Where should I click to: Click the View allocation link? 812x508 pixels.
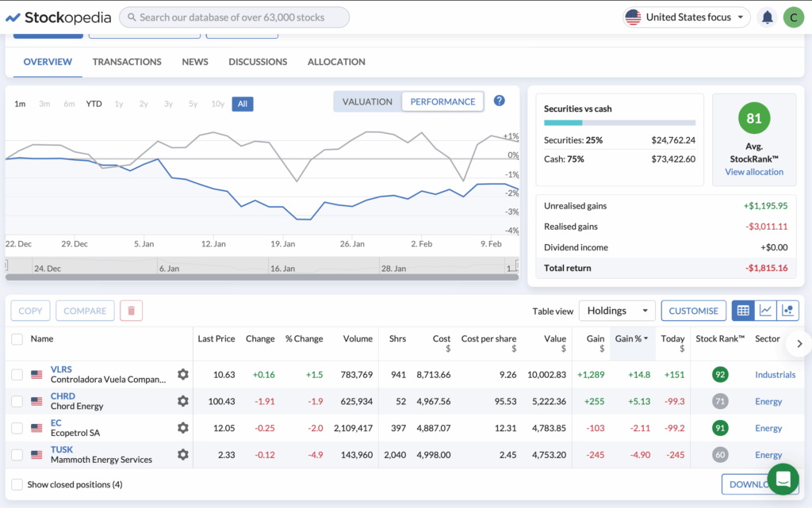coord(753,172)
